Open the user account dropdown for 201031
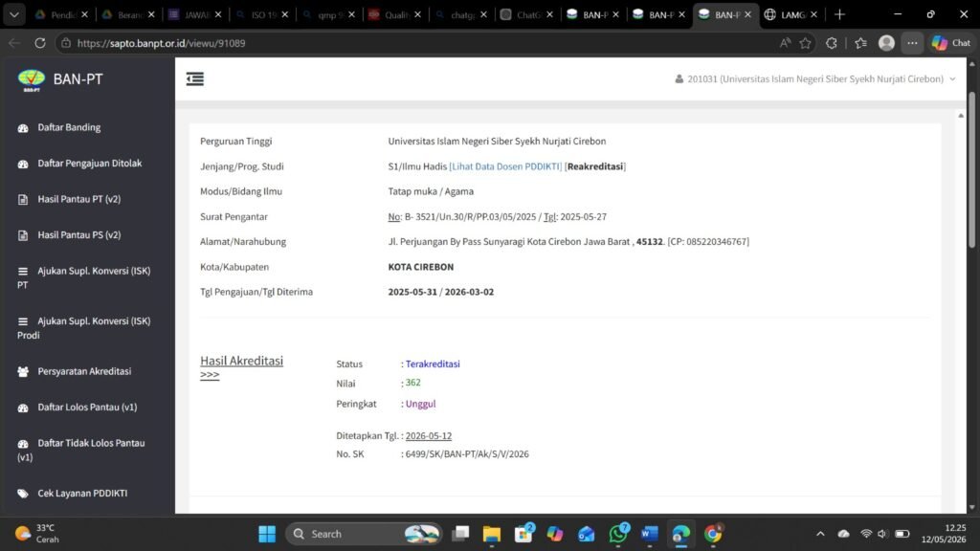The image size is (980, 551). pos(815,79)
